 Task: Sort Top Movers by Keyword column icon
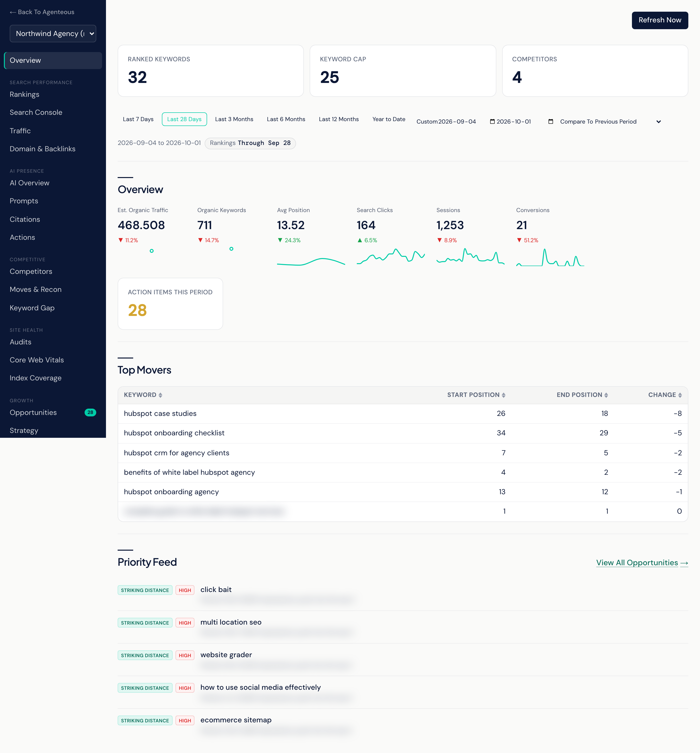pyautogui.click(x=160, y=395)
